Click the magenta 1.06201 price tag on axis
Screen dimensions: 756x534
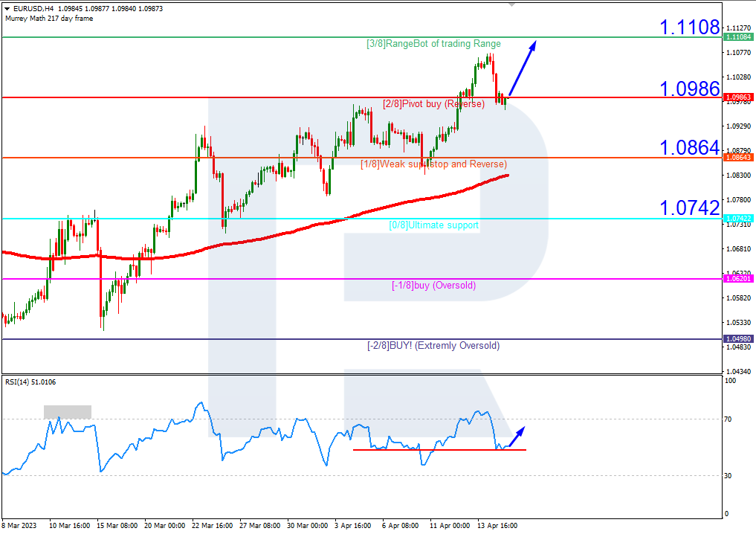738,279
